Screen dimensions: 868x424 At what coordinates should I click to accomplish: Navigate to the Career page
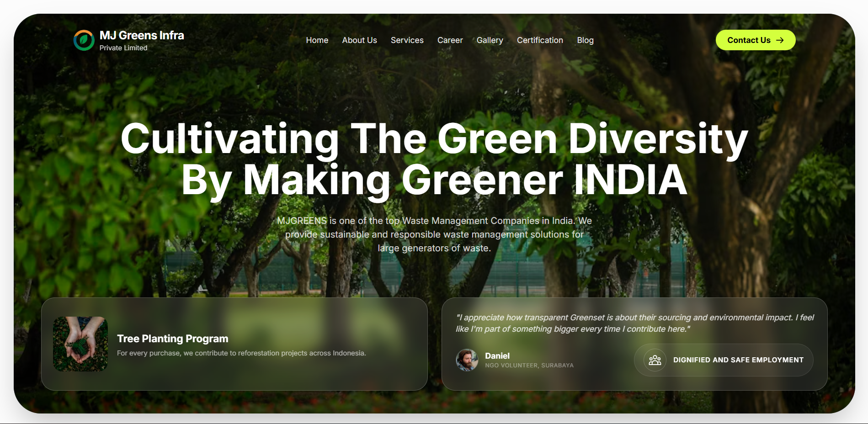click(450, 40)
